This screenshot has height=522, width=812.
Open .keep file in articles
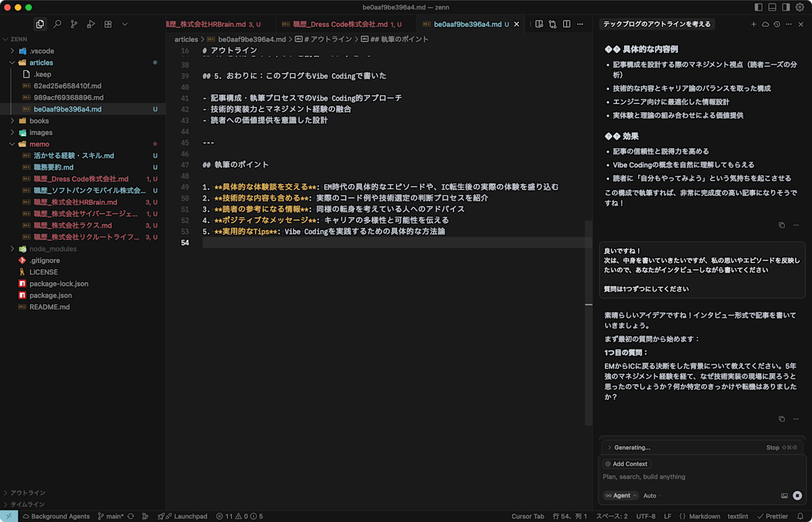click(x=83, y=74)
